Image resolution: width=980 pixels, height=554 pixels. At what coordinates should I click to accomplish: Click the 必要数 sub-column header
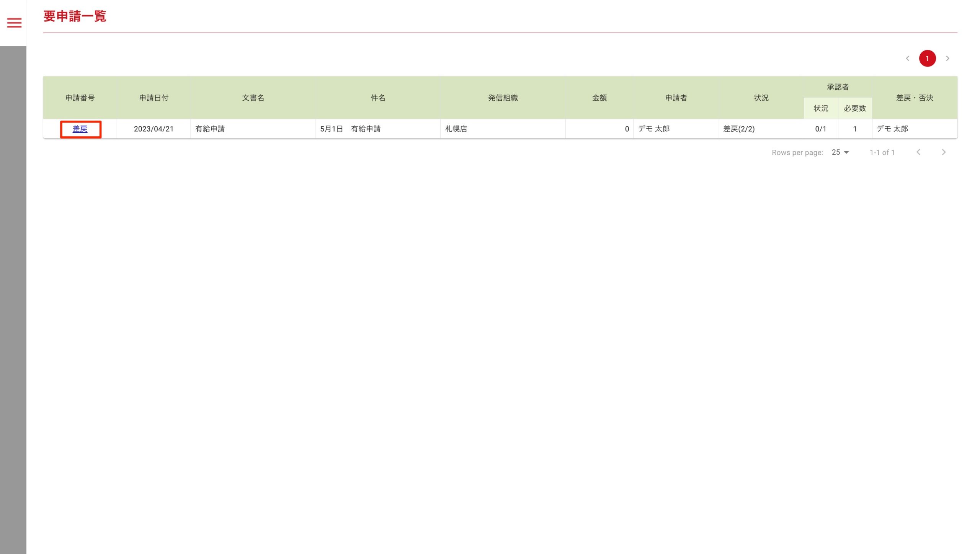[855, 109]
